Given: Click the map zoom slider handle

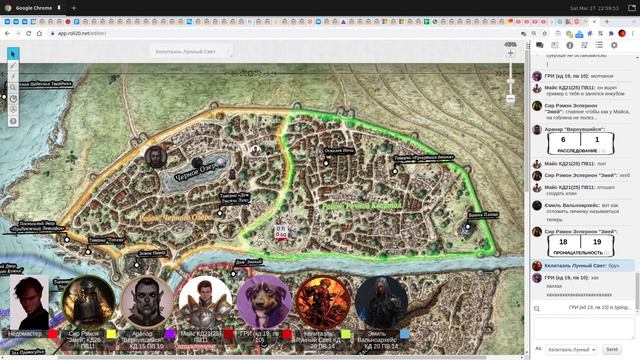Looking at the screenshot, I should (x=510, y=82).
